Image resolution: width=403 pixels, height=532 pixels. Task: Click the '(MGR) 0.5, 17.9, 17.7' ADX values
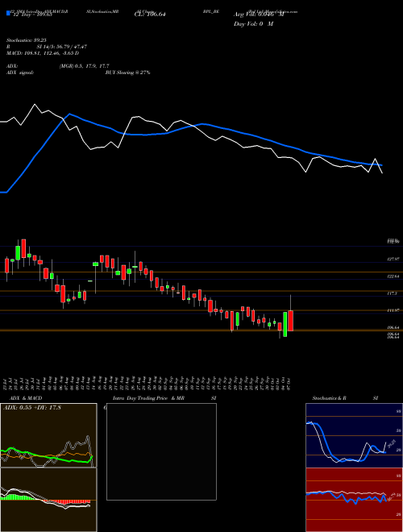coord(84,66)
